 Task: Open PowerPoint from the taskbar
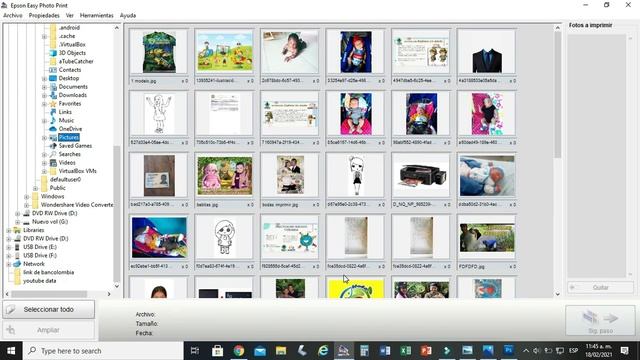(x=426, y=351)
